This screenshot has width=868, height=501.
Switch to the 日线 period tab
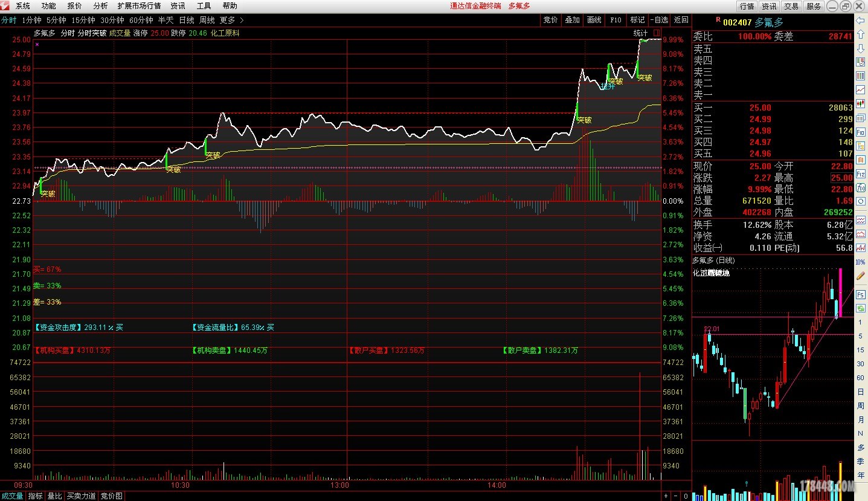(187, 20)
